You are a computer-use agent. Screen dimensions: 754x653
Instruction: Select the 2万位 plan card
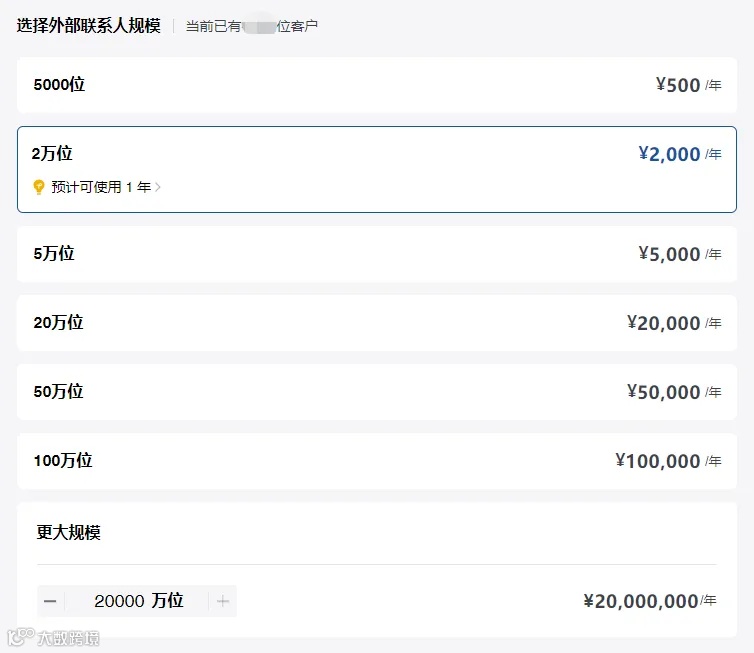(x=376, y=154)
